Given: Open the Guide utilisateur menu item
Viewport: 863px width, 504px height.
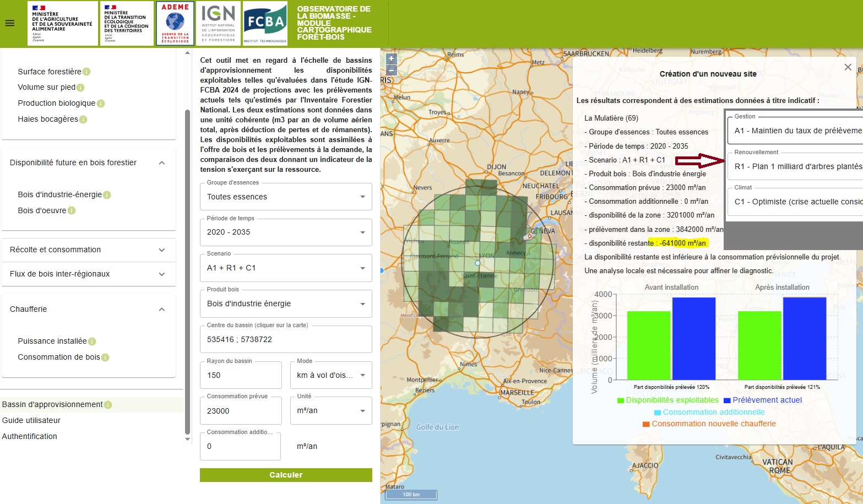Looking at the screenshot, I should (x=31, y=420).
